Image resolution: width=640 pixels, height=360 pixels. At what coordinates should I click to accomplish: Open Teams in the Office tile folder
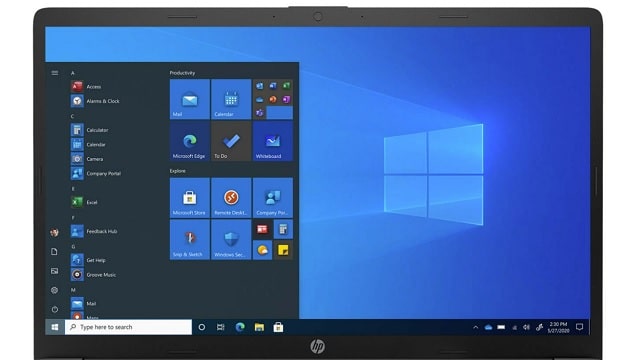(x=260, y=113)
